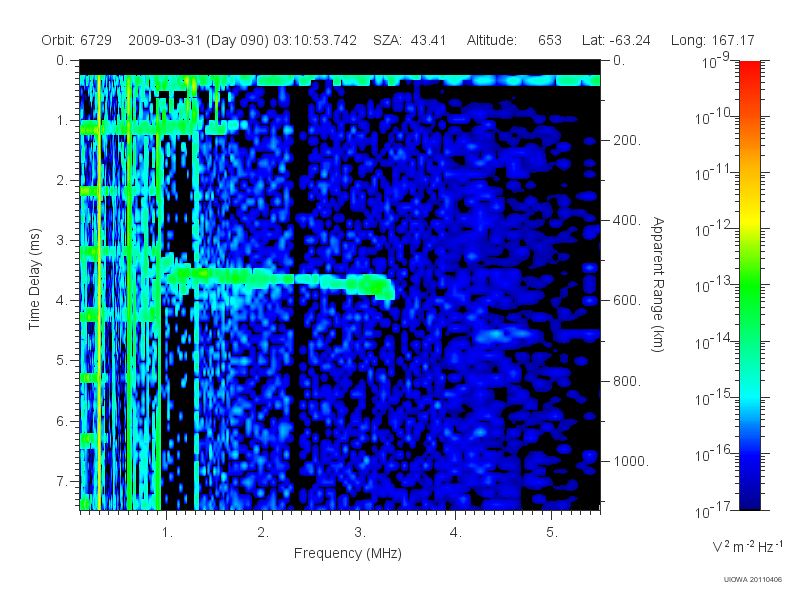The image size is (800, 600).
Task: Click the '1.' tick on time delay axis
Action: pos(62,121)
